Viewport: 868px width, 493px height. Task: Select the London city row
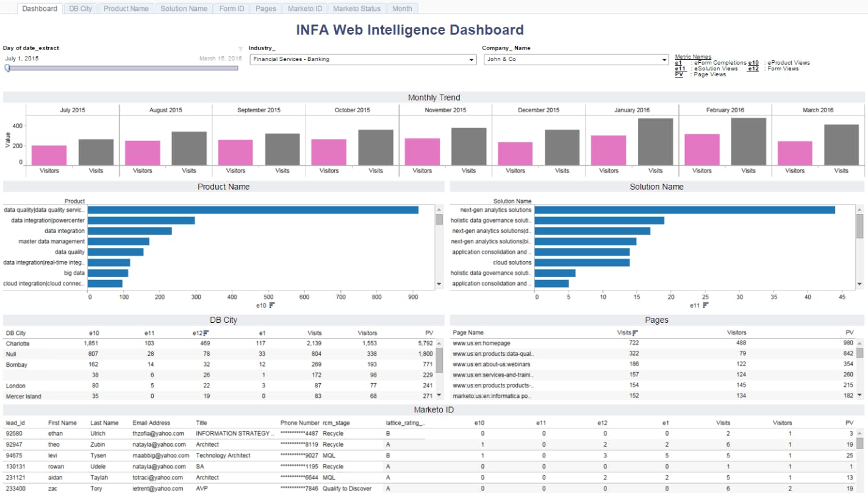pyautogui.click(x=220, y=386)
